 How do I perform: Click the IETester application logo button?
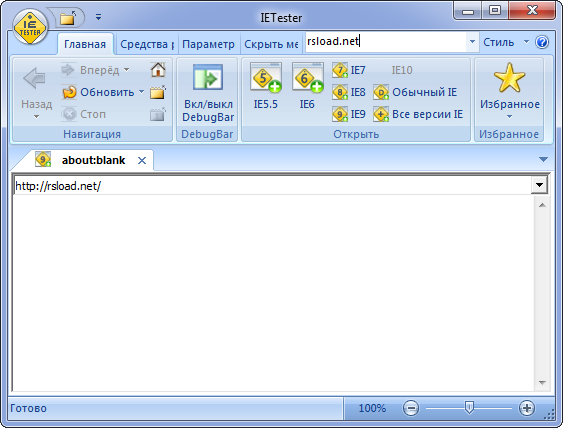[30, 28]
